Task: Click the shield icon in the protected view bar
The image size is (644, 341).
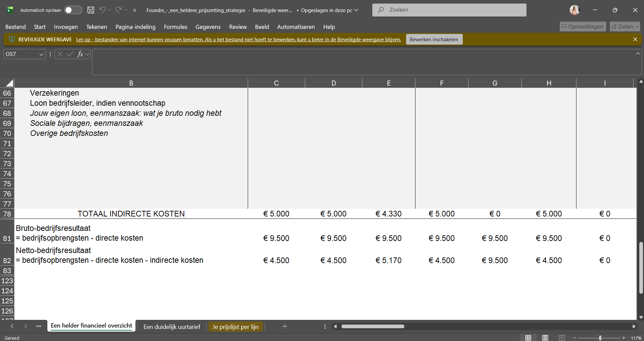Action: [11, 40]
